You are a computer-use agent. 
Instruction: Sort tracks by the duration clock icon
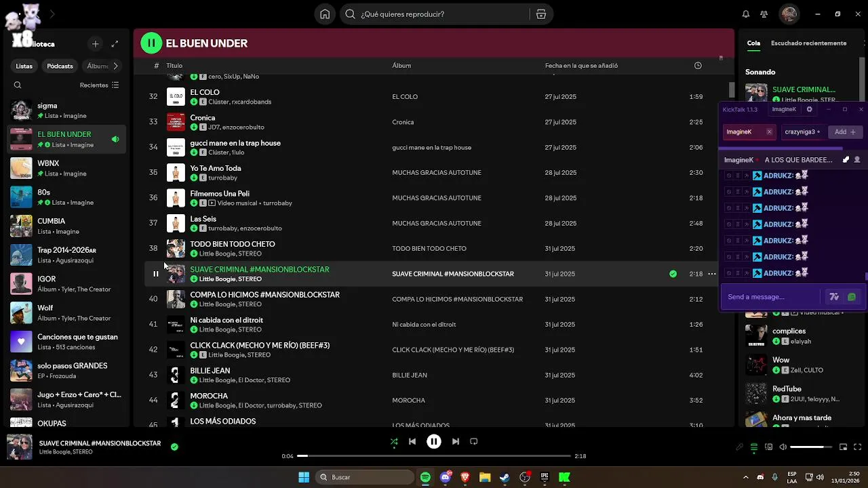coord(698,66)
